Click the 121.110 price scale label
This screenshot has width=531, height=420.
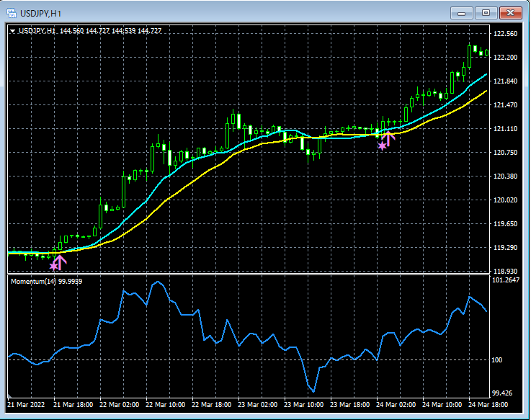pos(506,129)
